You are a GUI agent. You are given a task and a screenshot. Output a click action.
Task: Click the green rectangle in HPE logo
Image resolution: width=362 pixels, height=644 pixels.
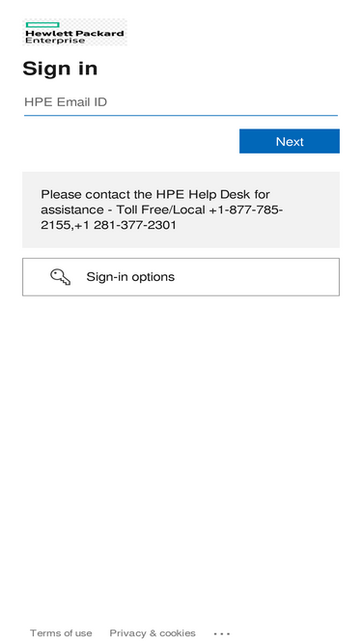point(42,25)
